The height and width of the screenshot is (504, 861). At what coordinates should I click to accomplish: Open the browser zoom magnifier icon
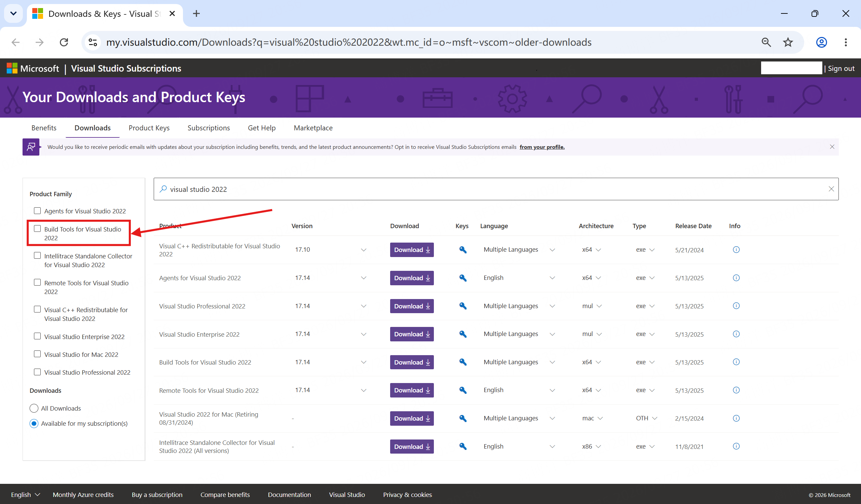766,42
